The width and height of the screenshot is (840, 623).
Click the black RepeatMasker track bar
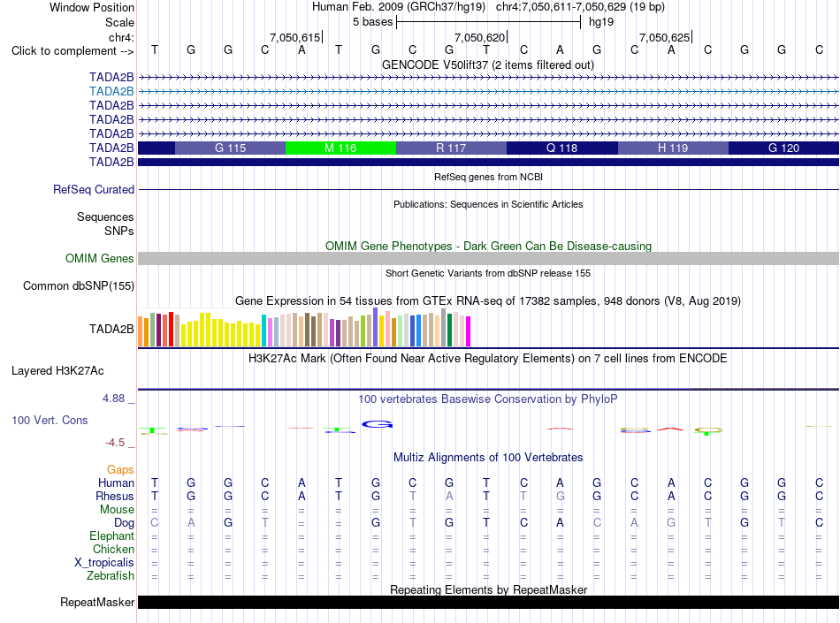point(489,602)
